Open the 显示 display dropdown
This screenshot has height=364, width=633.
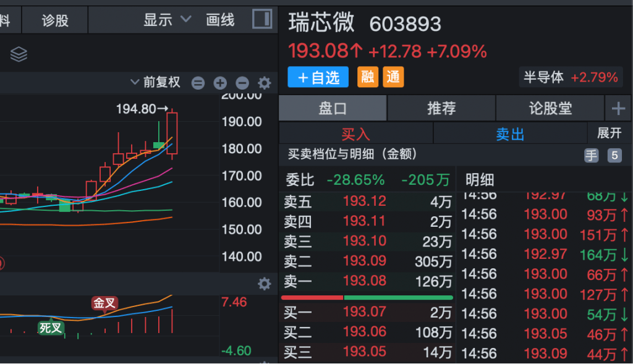click(167, 19)
